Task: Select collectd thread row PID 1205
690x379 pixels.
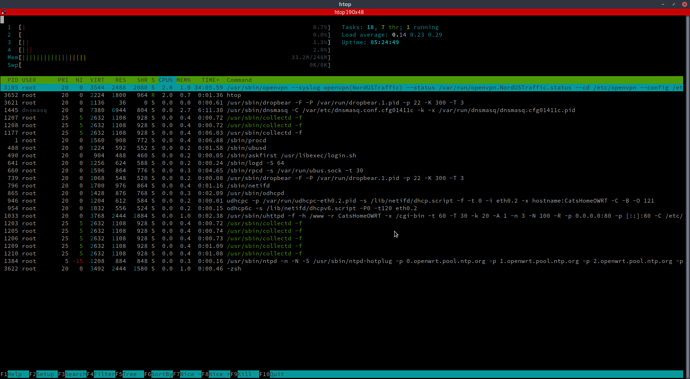Action: click(x=341, y=231)
